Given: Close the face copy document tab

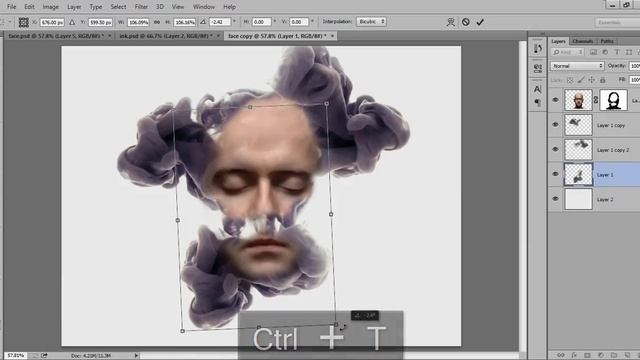Looking at the screenshot, I should tap(332, 36).
